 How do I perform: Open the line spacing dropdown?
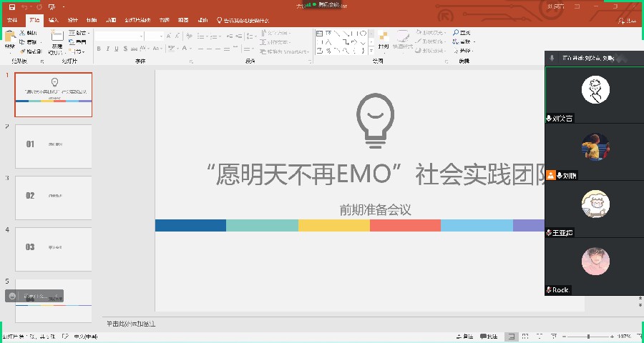251,36
